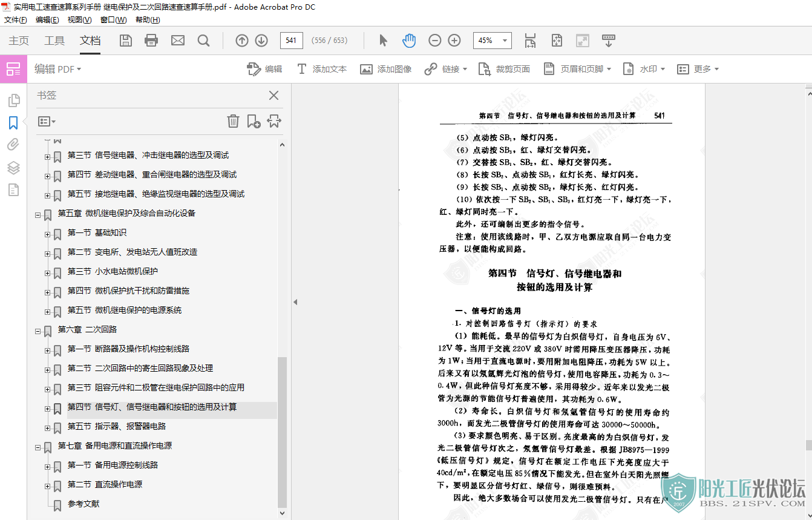Open bookmark options list dropdown
The width and height of the screenshot is (812, 520).
pyautogui.click(x=47, y=121)
